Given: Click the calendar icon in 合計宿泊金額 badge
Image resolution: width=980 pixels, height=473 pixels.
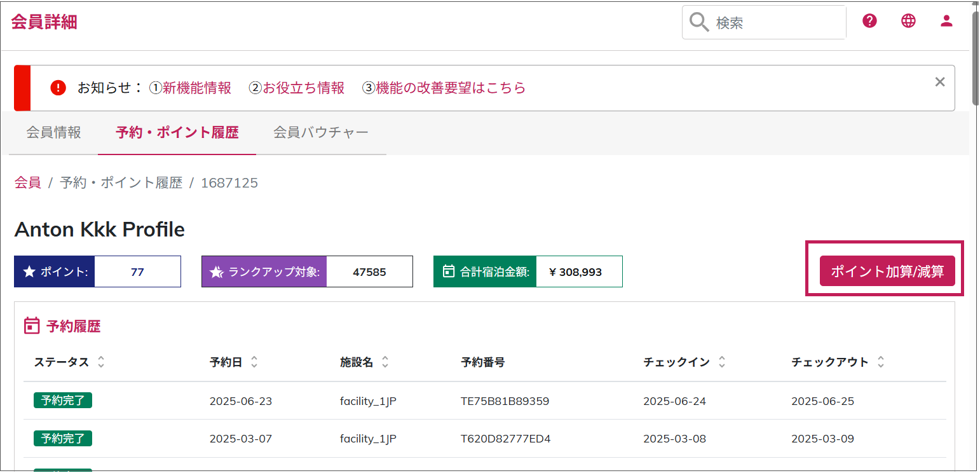Looking at the screenshot, I should [449, 272].
